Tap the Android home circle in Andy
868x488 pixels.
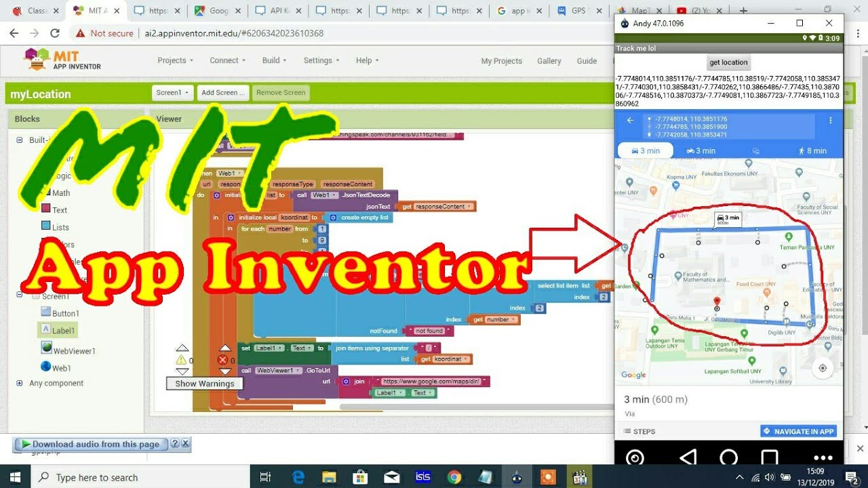click(x=729, y=457)
